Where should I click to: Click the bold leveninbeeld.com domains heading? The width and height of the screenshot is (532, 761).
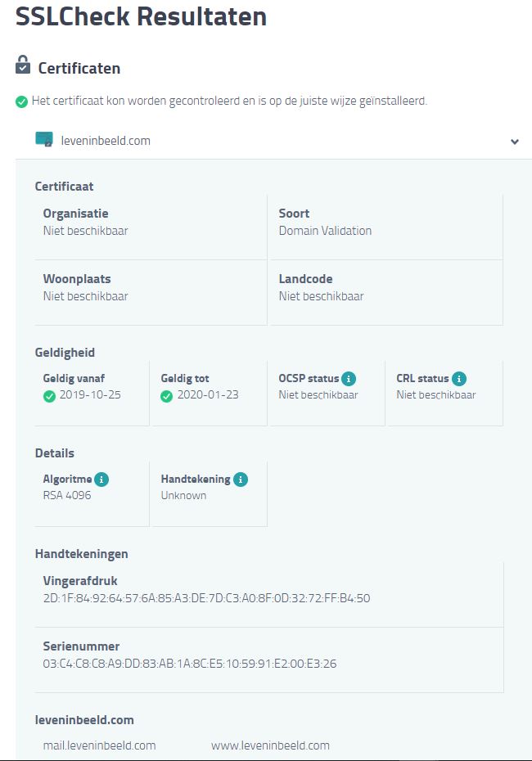[x=84, y=720]
